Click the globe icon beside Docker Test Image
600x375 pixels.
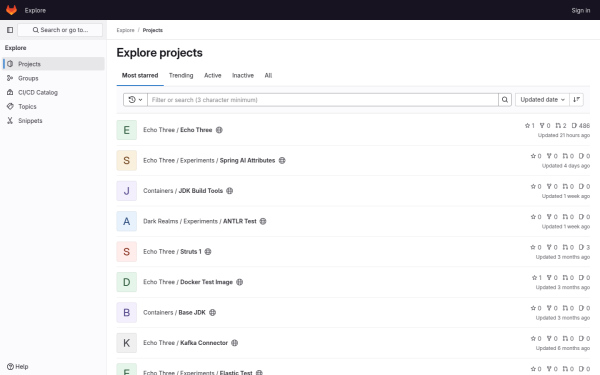240,282
